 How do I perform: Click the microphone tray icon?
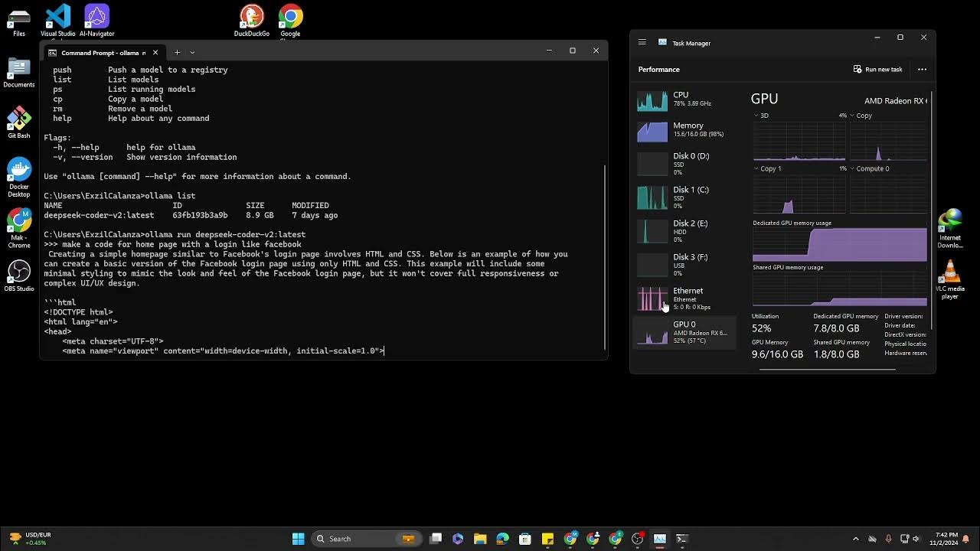(888, 539)
